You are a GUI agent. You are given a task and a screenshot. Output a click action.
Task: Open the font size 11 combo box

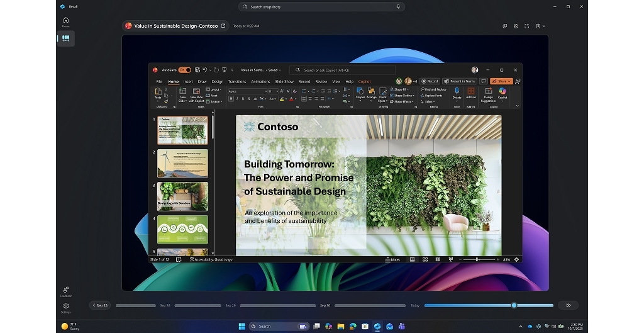pyautogui.click(x=273, y=91)
